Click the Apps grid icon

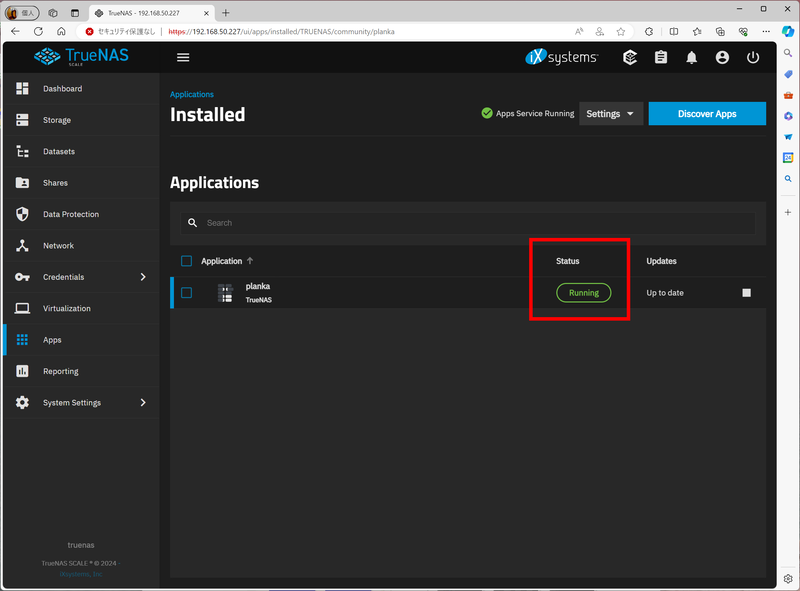click(x=22, y=340)
